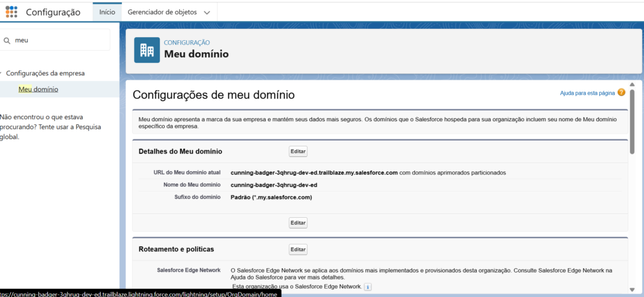Click 'Esta organização usa o Salesforce Edge Network' text
Screen dimensions: 644x297
(297, 286)
